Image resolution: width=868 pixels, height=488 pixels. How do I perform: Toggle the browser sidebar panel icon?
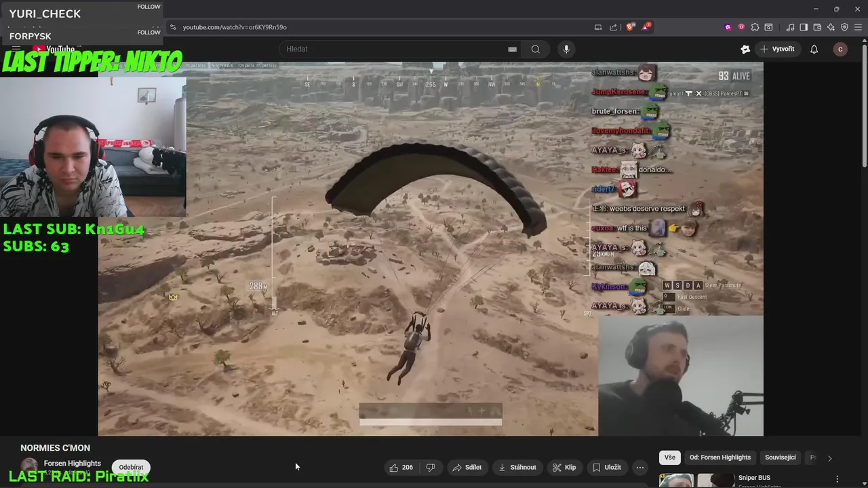point(804,27)
